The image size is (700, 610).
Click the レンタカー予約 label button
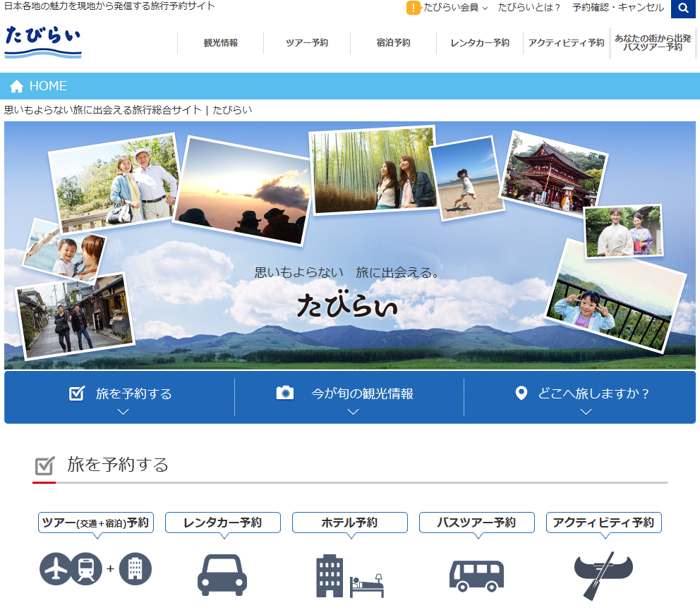coord(223,523)
